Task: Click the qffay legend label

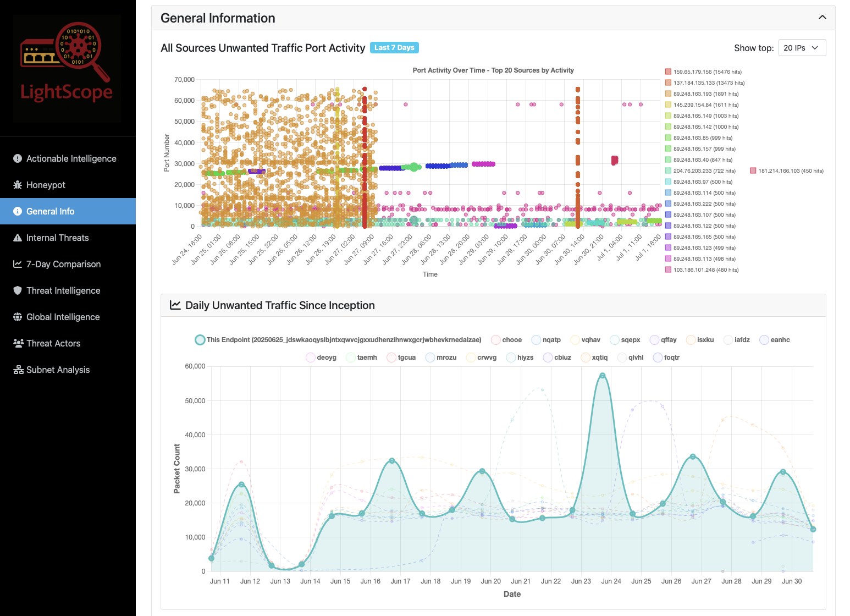Action: click(667, 339)
